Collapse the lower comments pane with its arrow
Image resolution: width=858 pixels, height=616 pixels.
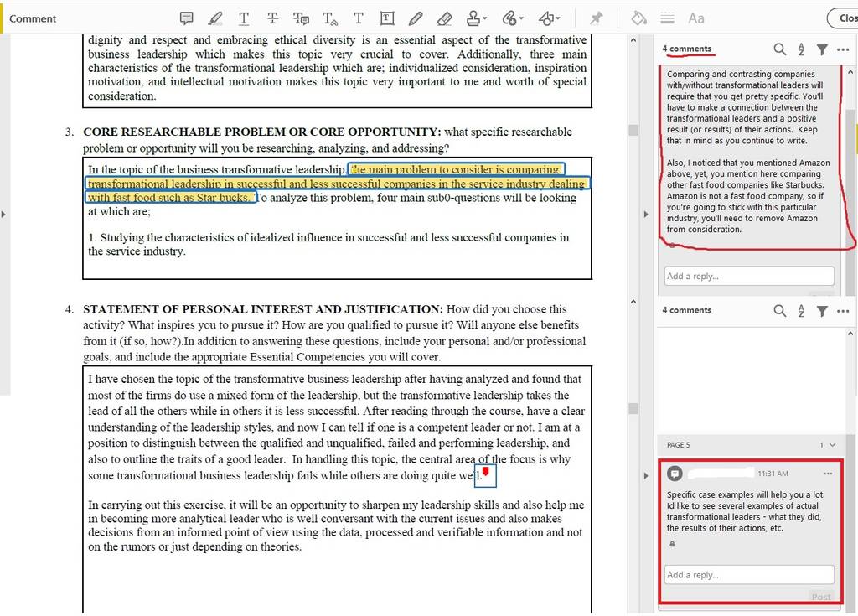[x=646, y=475]
